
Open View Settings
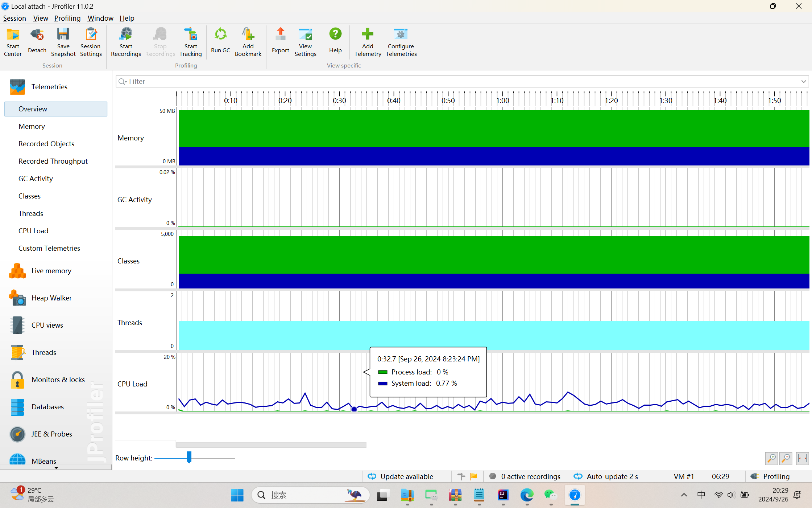pyautogui.click(x=305, y=42)
